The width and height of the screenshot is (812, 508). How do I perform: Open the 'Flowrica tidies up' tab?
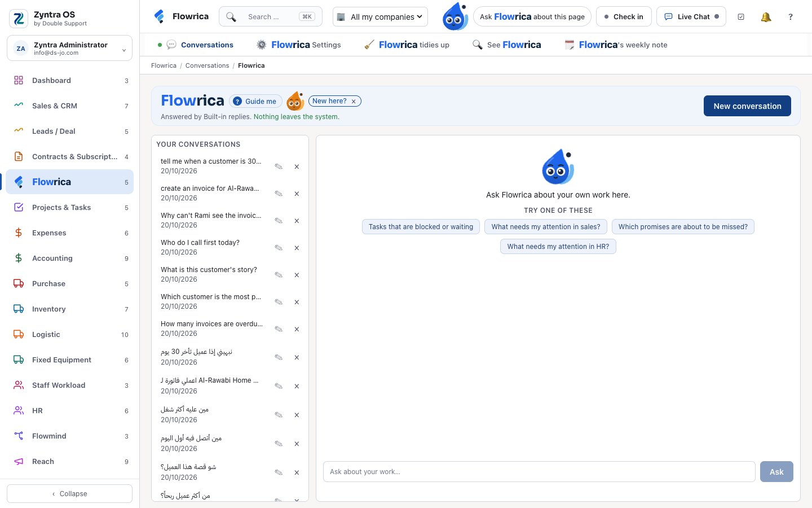407,45
